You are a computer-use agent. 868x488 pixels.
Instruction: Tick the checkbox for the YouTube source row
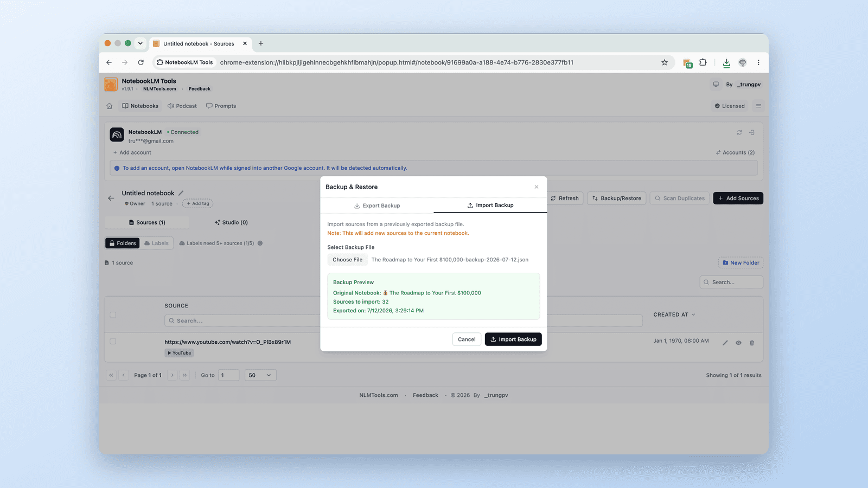coord(113,341)
